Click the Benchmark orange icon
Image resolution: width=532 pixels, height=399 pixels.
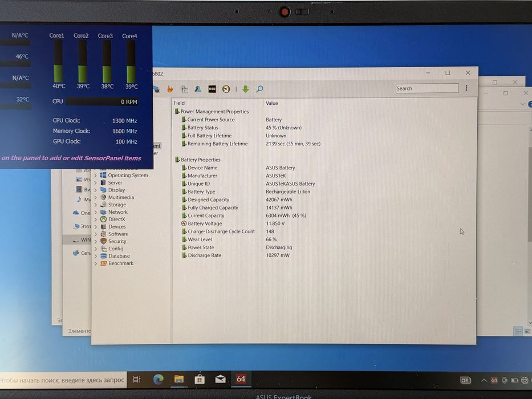coord(103,263)
